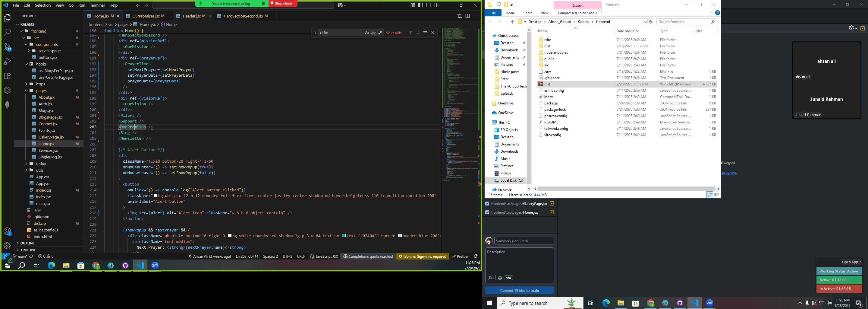Switch to the OurPromises.jsx editor tab
The image size is (868, 309).
(146, 16)
